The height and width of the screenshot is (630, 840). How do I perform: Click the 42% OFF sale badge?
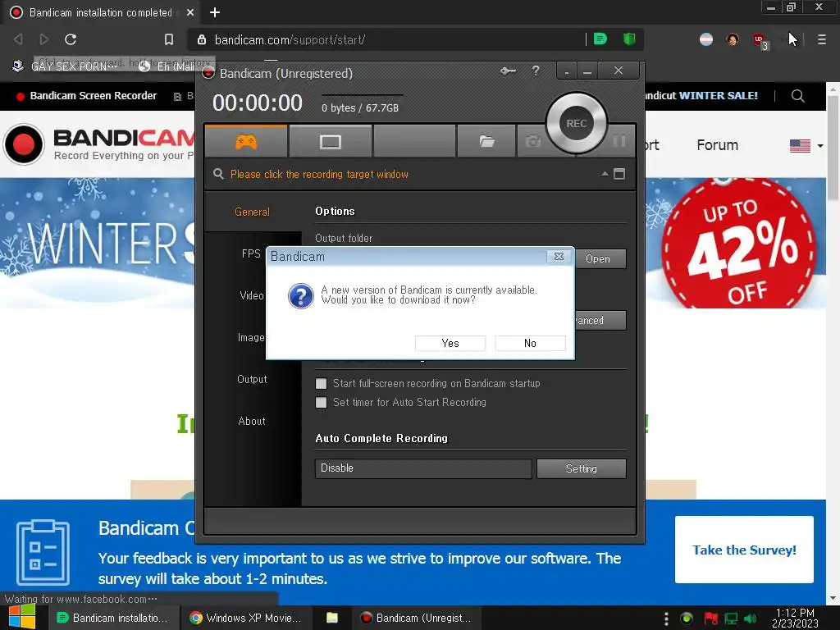pos(739,244)
